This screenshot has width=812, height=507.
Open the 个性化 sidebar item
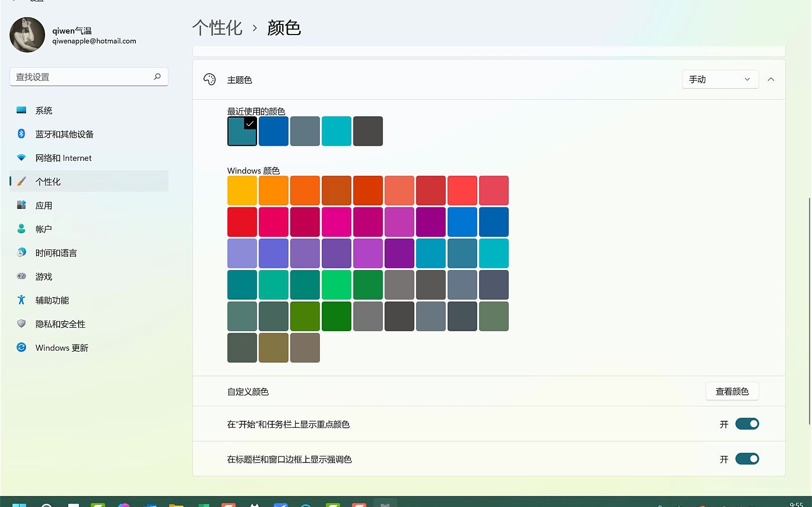click(x=89, y=181)
